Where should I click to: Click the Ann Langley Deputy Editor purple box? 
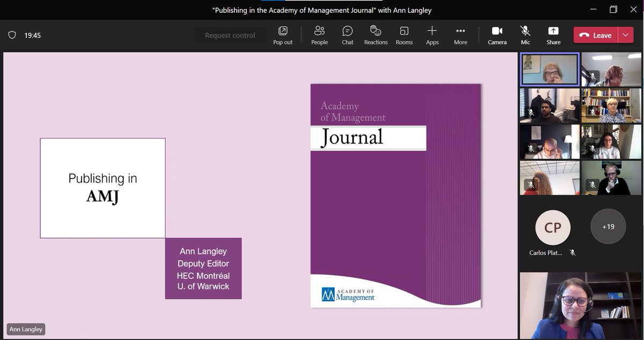[203, 269]
